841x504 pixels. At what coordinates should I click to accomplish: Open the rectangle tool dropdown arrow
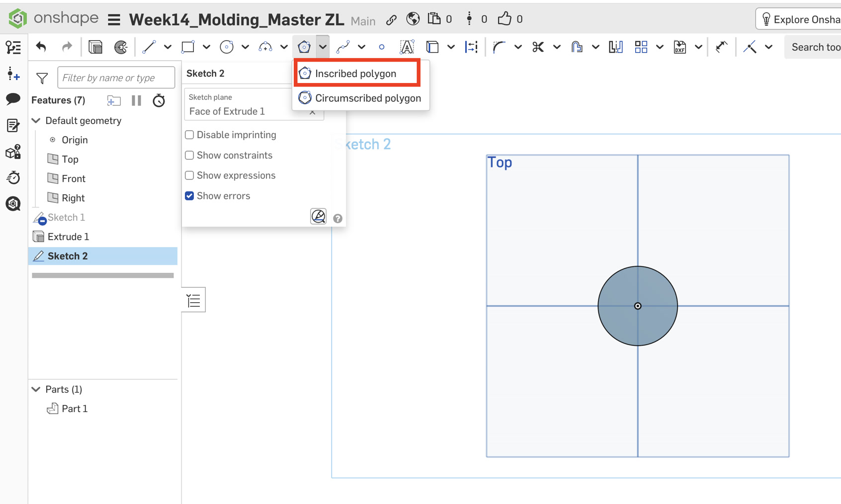[206, 47]
